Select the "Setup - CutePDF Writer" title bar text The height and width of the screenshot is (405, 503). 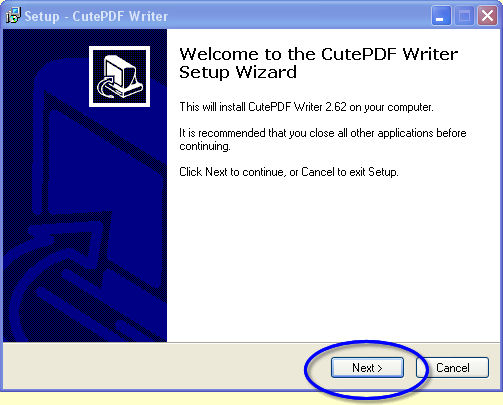click(96, 16)
